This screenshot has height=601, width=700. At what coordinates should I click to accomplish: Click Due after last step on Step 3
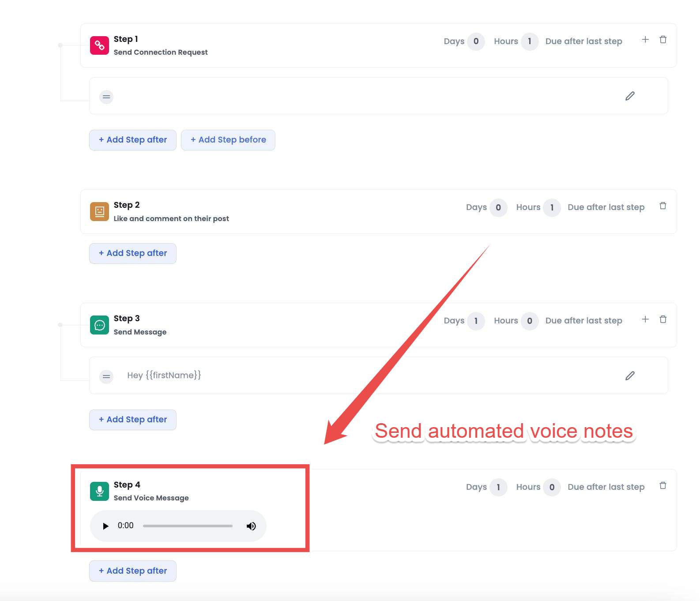click(584, 321)
